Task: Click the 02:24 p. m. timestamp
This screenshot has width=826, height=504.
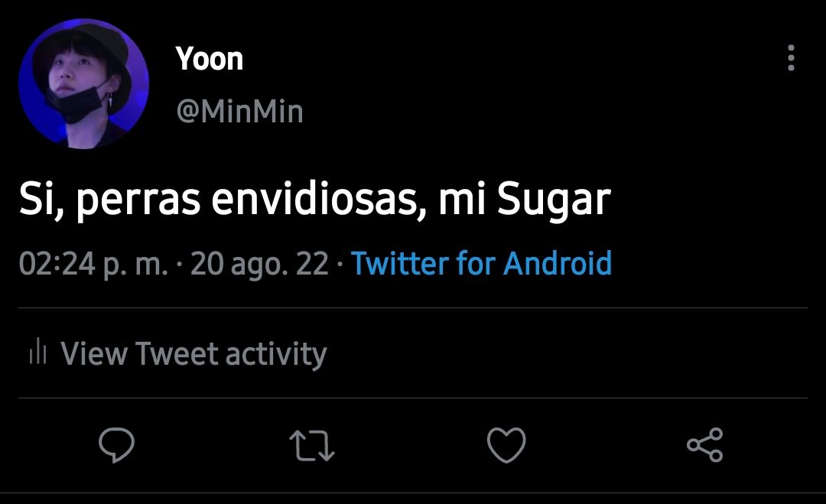Action: click(94, 264)
